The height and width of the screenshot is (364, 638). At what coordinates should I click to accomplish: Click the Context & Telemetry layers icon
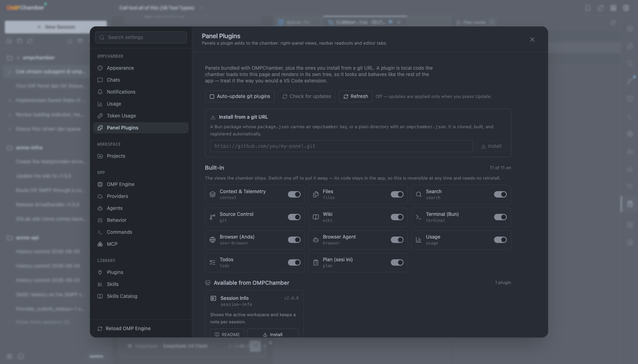tap(213, 195)
